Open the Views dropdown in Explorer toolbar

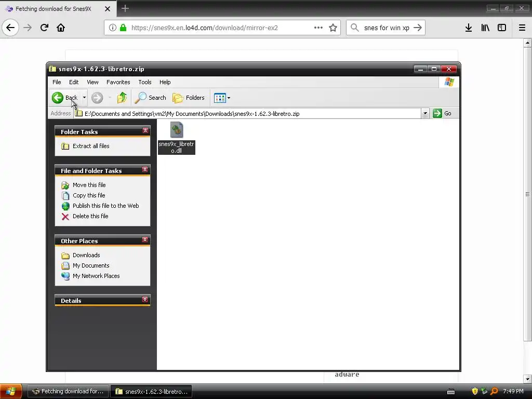(x=222, y=98)
